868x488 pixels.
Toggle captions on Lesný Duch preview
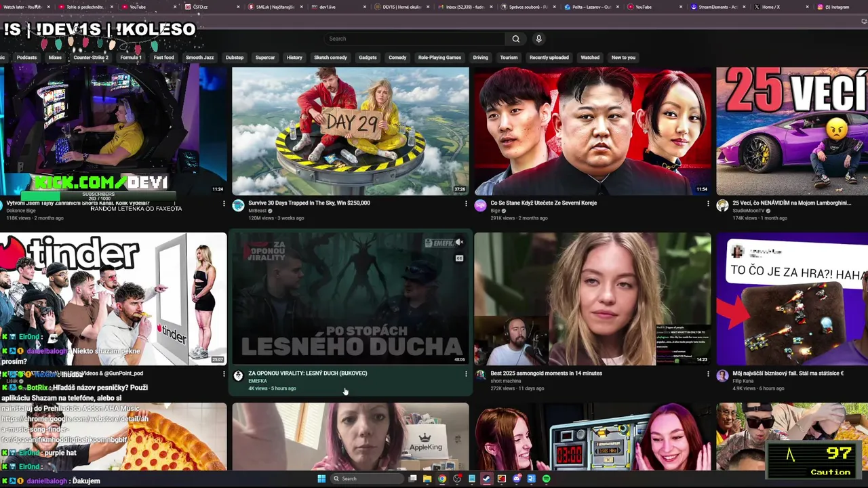click(460, 258)
